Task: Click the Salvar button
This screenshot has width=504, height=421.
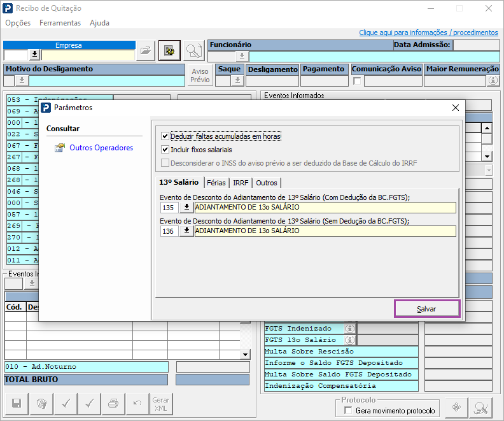Action: (x=426, y=308)
